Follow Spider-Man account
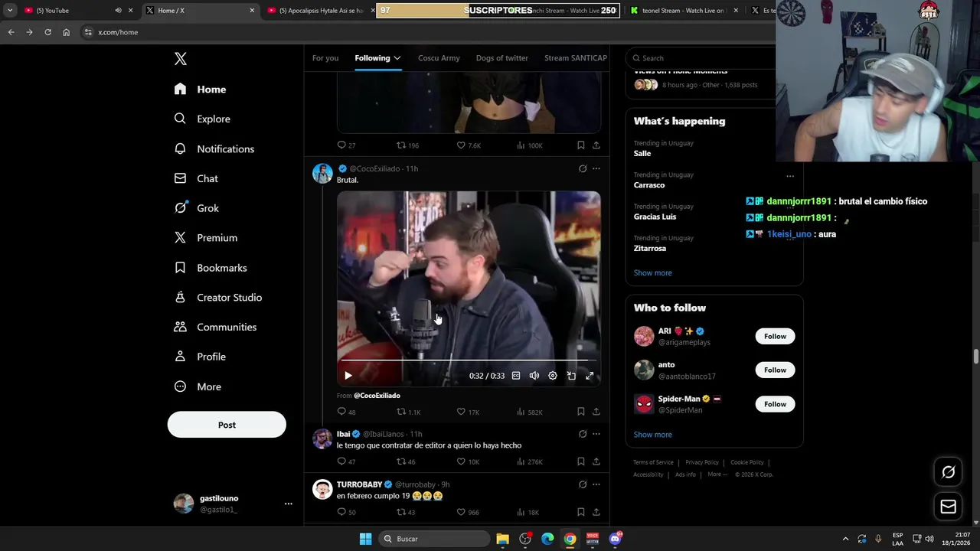980x551 pixels. pos(775,404)
